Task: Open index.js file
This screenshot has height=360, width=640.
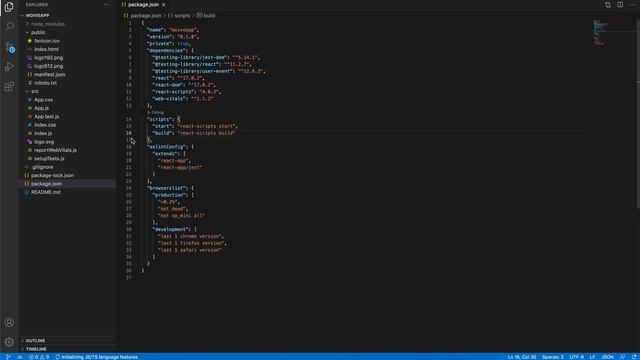Action: coord(43,133)
